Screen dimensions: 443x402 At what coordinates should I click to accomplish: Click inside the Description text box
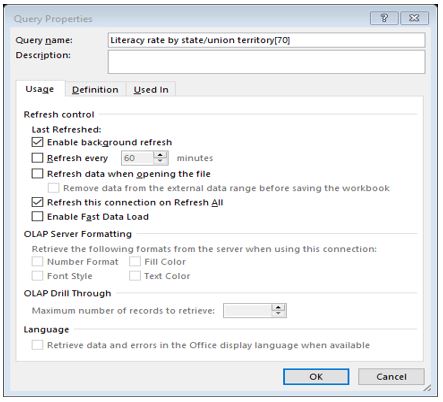tap(266, 62)
